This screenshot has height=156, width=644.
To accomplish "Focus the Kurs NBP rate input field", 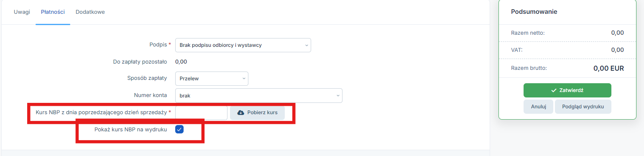I will 201,113.
